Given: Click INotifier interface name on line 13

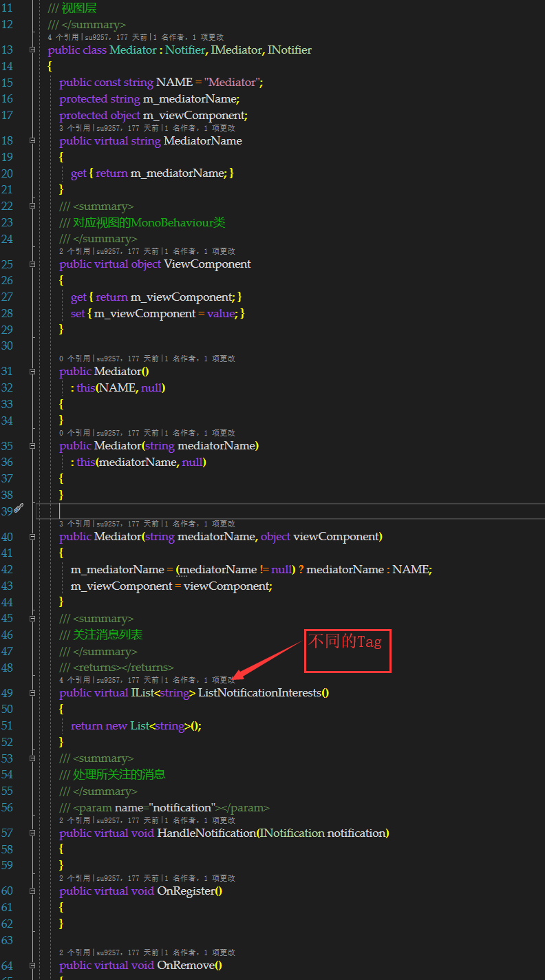Looking at the screenshot, I should pos(290,50).
